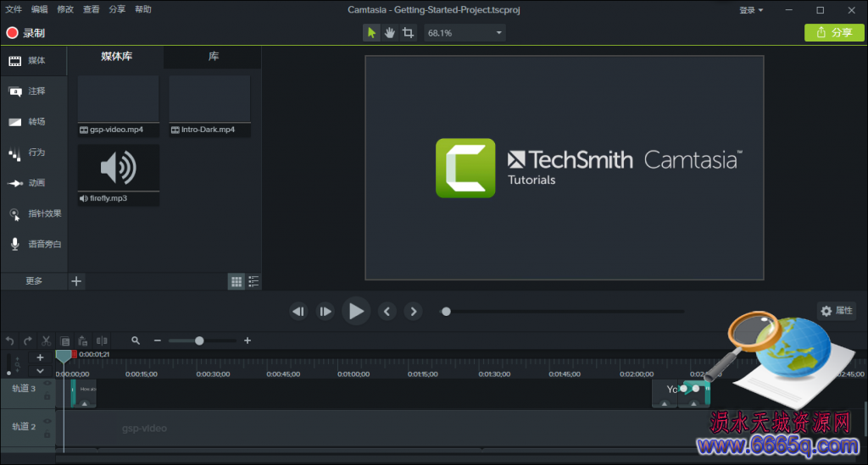
Task: Open the 文件 menu
Action: [14, 9]
